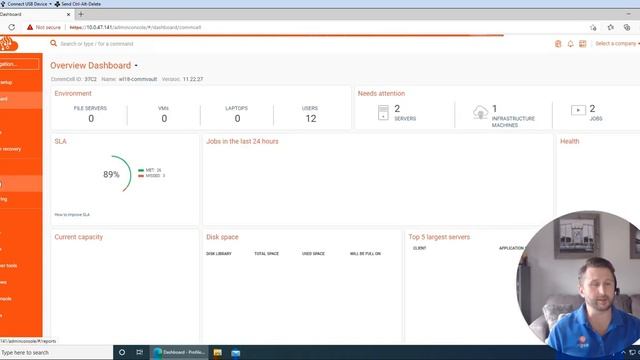Click the browser address bar URL
Image resolution: width=640 pixels, height=360 pixels.
[x=136, y=27]
